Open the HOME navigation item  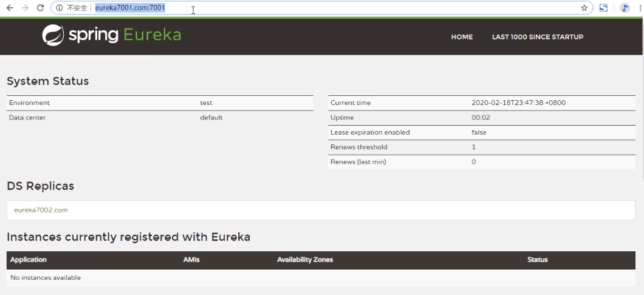point(462,37)
